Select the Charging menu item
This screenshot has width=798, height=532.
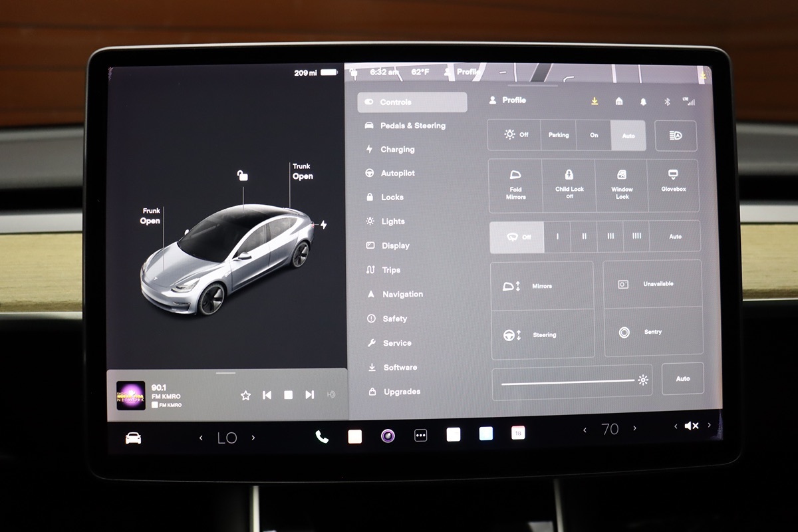(397, 150)
